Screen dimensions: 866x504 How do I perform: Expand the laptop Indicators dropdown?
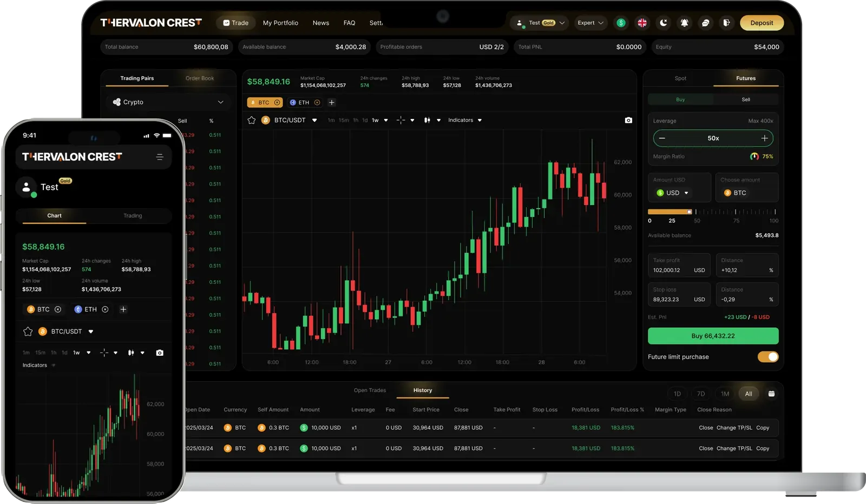click(465, 120)
